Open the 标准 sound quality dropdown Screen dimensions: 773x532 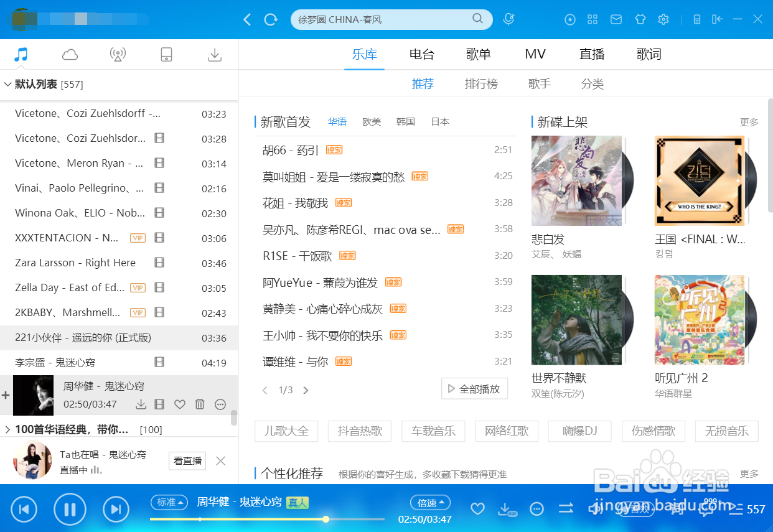169,502
